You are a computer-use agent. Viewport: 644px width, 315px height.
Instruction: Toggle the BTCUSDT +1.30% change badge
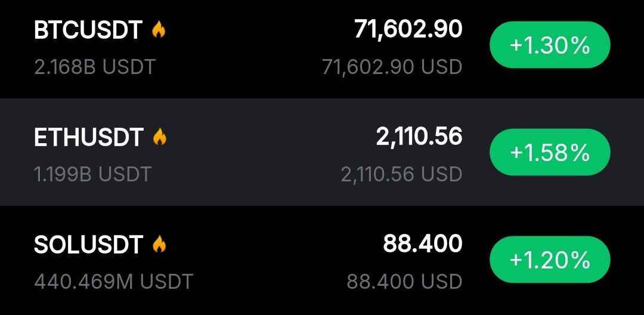click(x=549, y=45)
